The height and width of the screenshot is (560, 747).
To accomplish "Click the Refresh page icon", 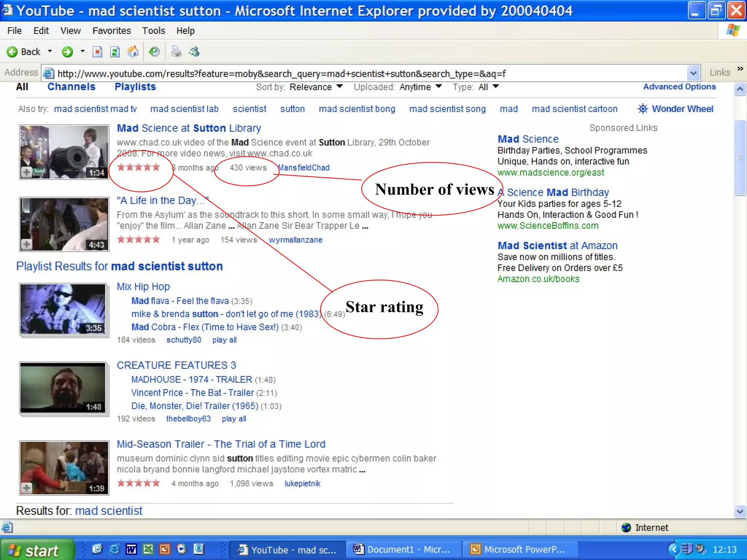I will [x=115, y=52].
